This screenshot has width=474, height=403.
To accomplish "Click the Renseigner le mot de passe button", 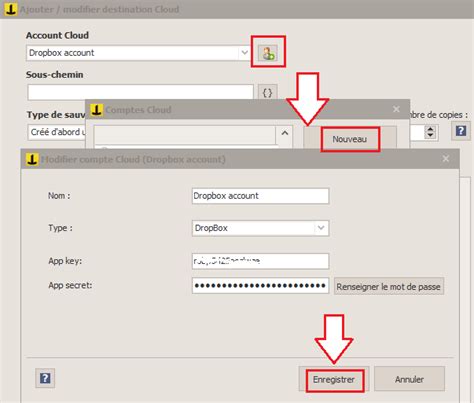I will (x=389, y=286).
